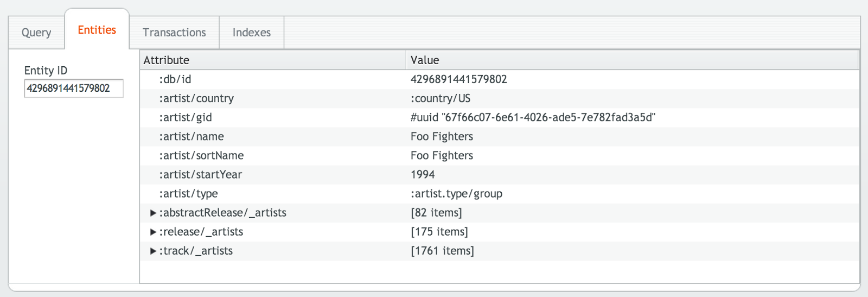Click the :artist.type/group value
The width and height of the screenshot is (868, 297).
[x=456, y=193]
